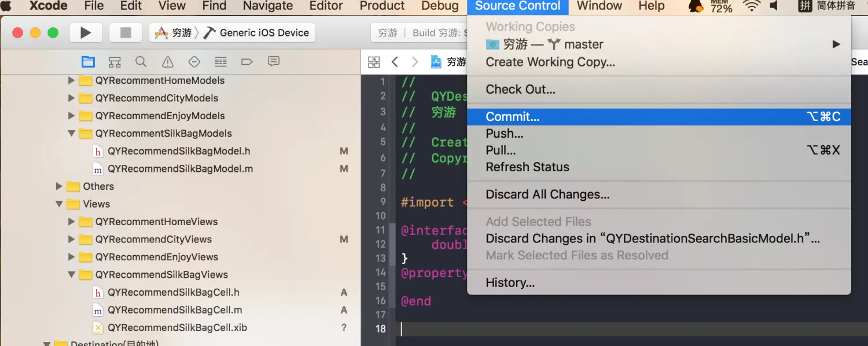The width and height of the screenshot is (868, 346).
Task: Run the project with the Play button
Action: point(86,33)
